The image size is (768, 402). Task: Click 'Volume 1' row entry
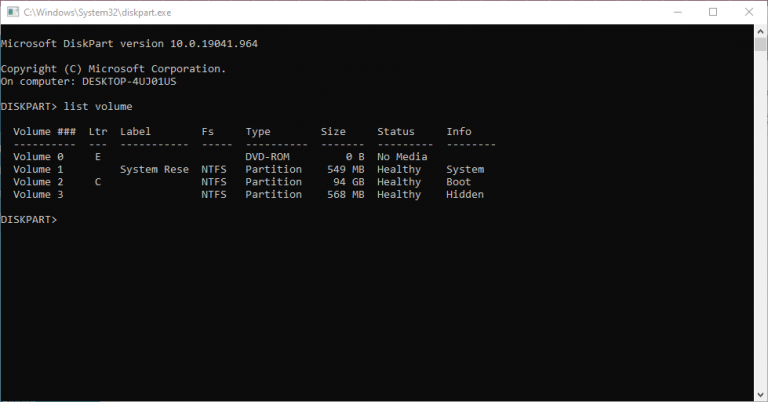38,169
